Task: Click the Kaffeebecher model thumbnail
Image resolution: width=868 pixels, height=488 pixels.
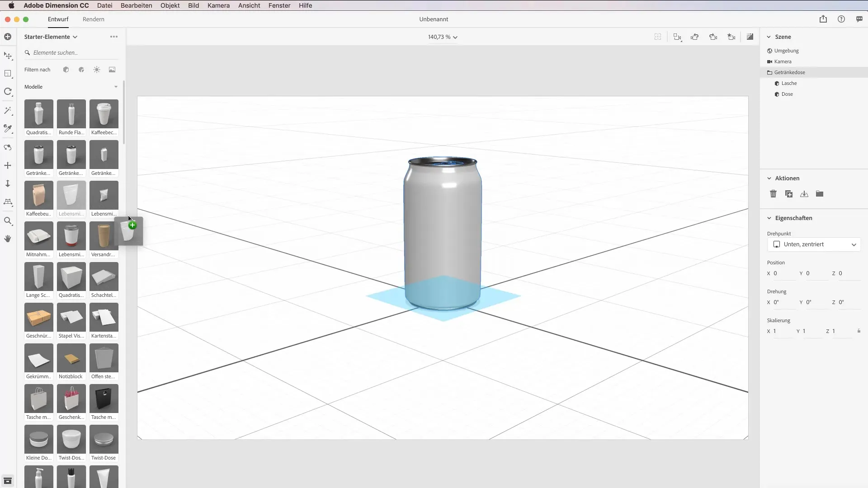Action: tap(104, 114)
